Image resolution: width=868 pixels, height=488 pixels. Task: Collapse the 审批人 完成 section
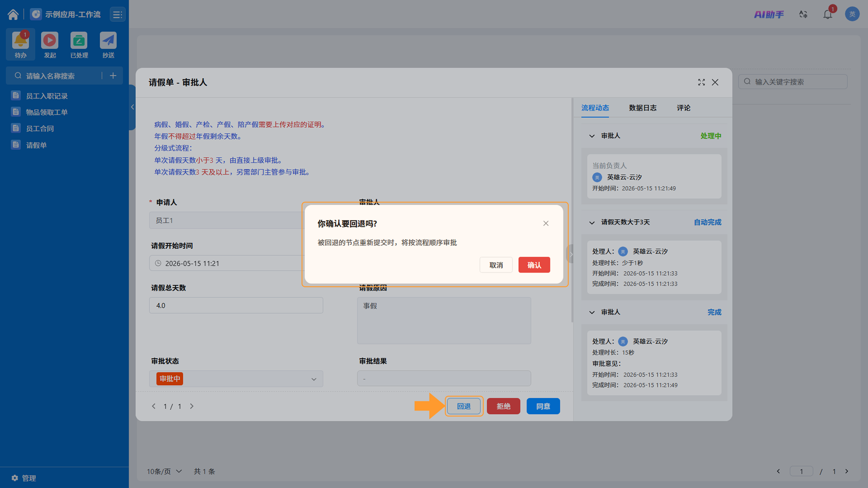click(x=592, y=313)
